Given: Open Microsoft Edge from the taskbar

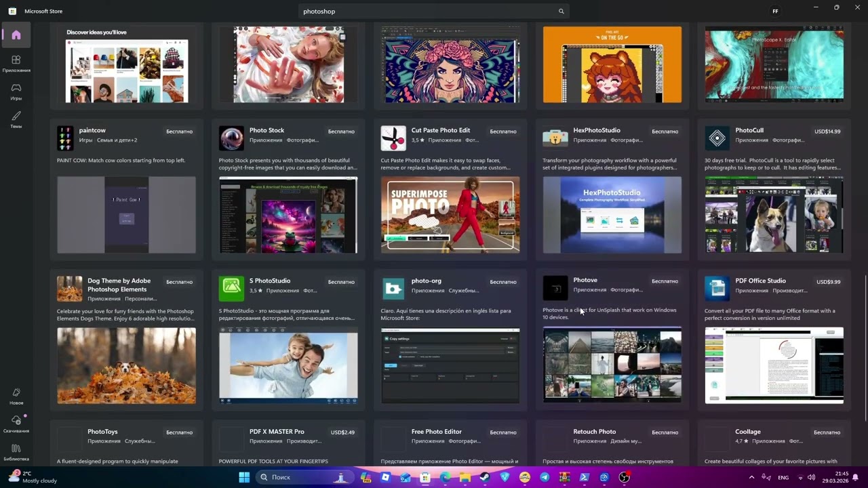Looking at the screenshot, I should coord(445,477).
